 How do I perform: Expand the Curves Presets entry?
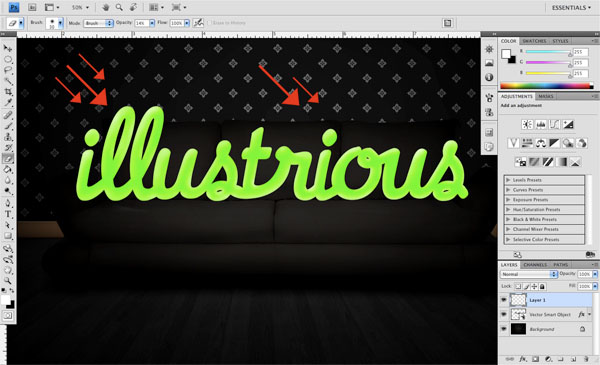(544, 190)
